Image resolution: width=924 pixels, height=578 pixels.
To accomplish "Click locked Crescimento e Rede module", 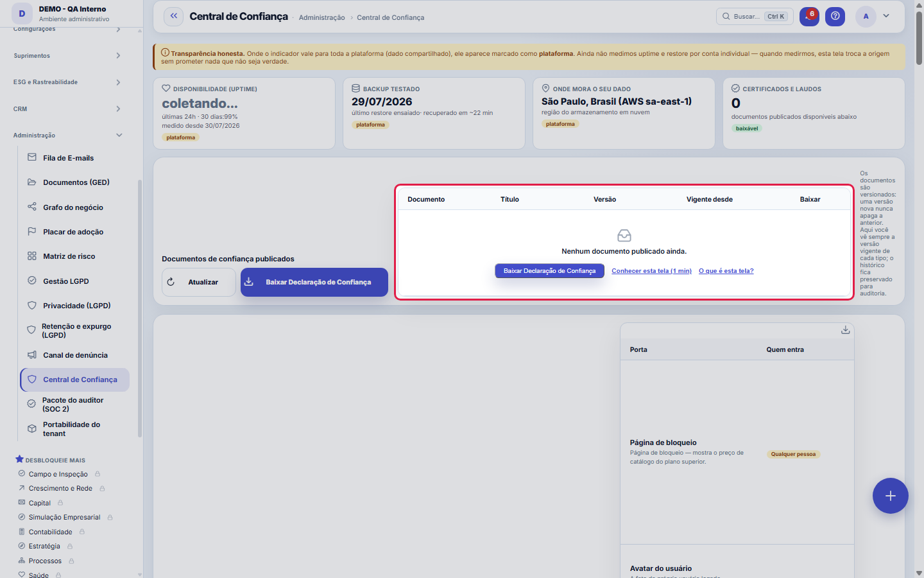I will click(62, 489).
